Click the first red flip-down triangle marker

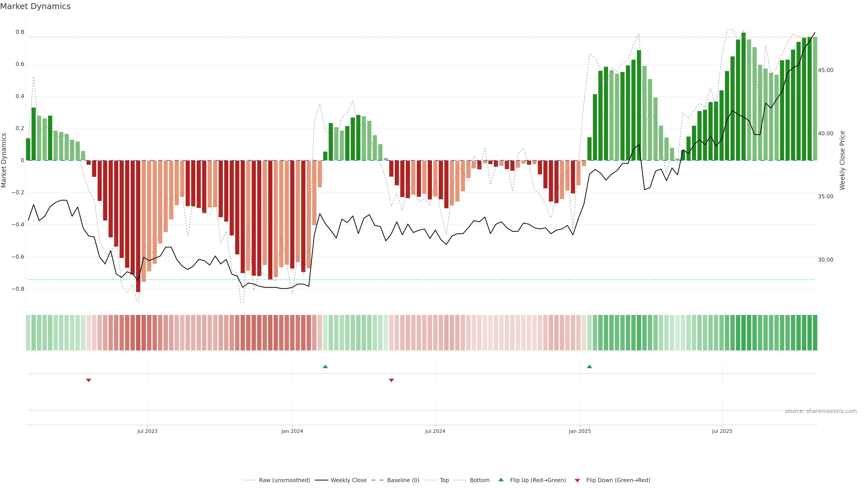click(89, 380)
